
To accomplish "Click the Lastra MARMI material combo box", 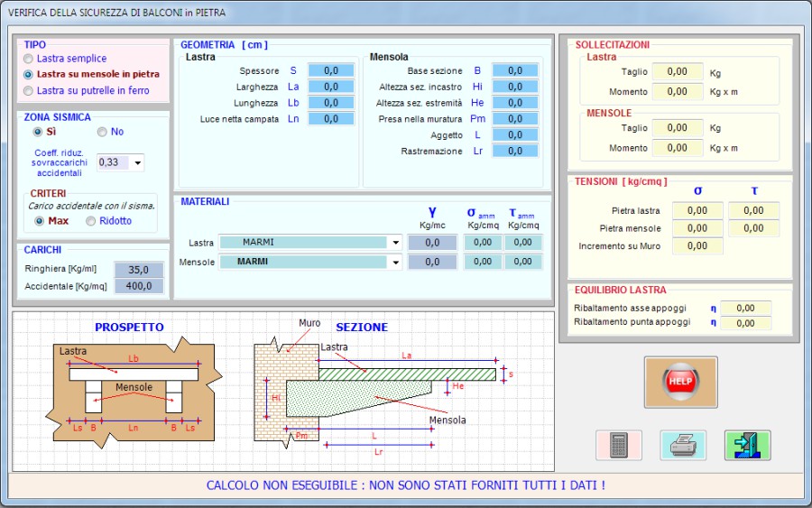I will (x=310, y=243).
